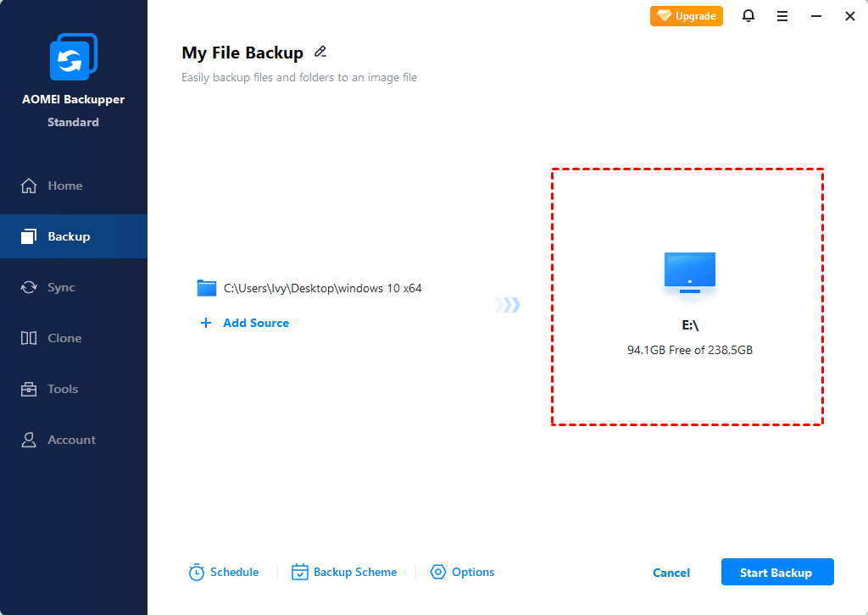Viewport: 868px width, 615px height.
Task: Open the notifications bell icon
Action: pyautogui.click(x=748, y=16)
